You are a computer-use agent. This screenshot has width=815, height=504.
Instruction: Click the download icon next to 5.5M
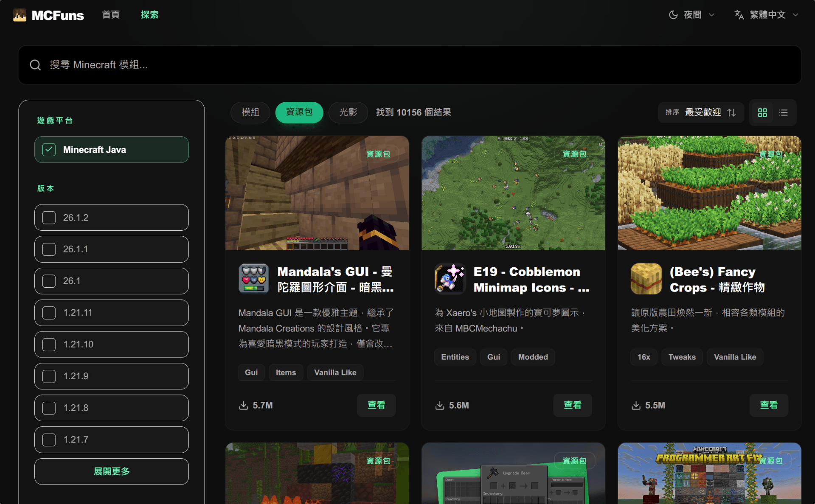click(x=636, y=406)
